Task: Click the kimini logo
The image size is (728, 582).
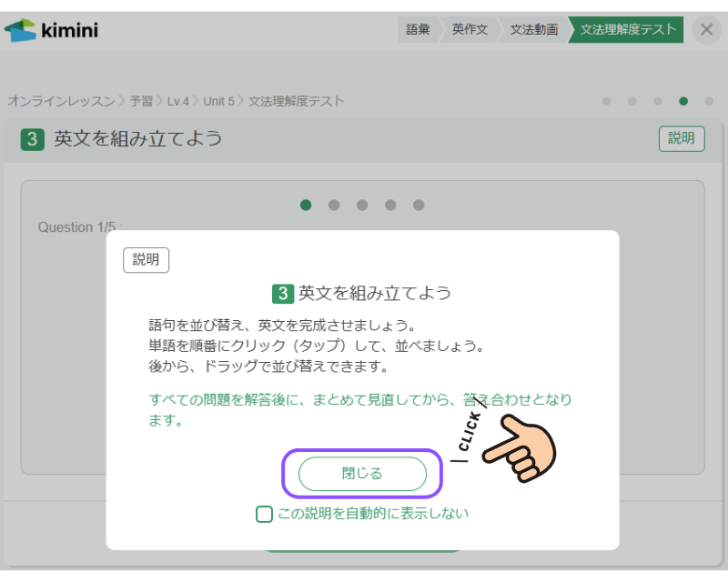Action: coord(51,30)
